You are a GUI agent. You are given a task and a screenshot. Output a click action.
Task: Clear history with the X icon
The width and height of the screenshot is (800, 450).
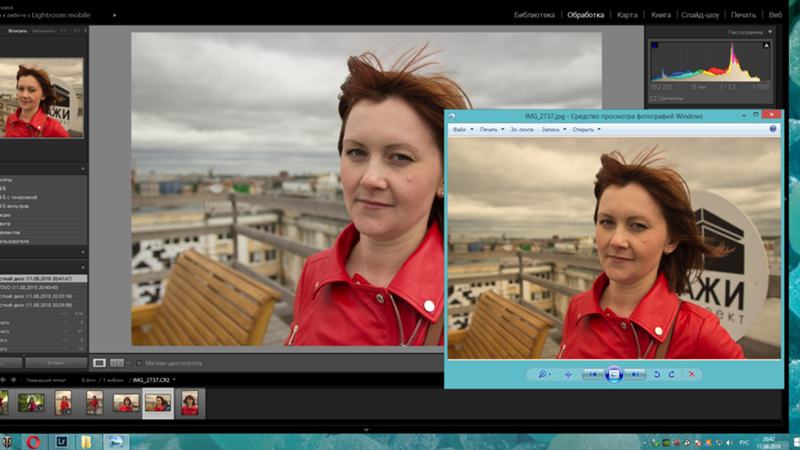(83, 267)
